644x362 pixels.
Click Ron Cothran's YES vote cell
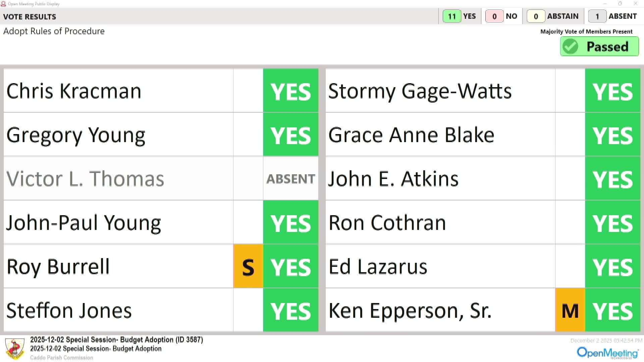612,223
